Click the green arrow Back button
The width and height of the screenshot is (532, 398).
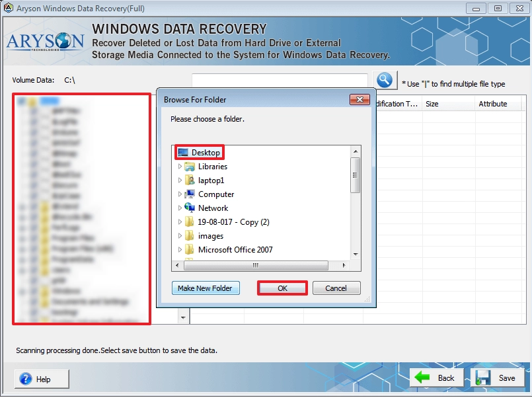(x=436, y=378)
